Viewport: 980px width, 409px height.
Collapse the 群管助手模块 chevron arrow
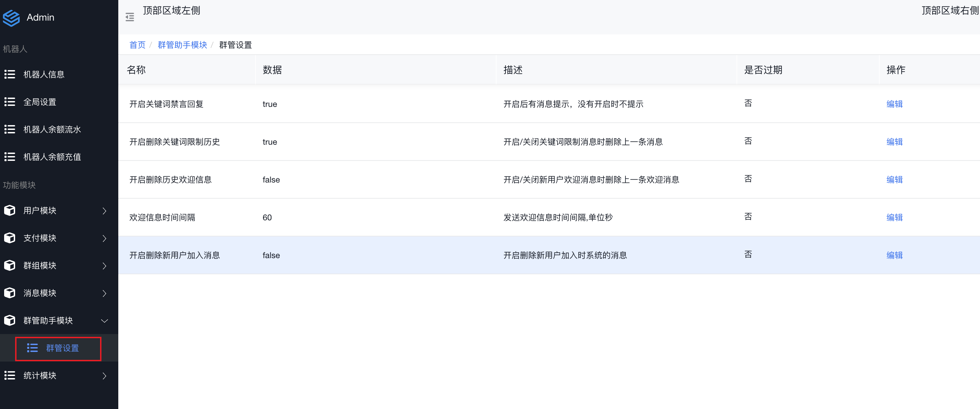pyautogui.click(x=104, y=321)
